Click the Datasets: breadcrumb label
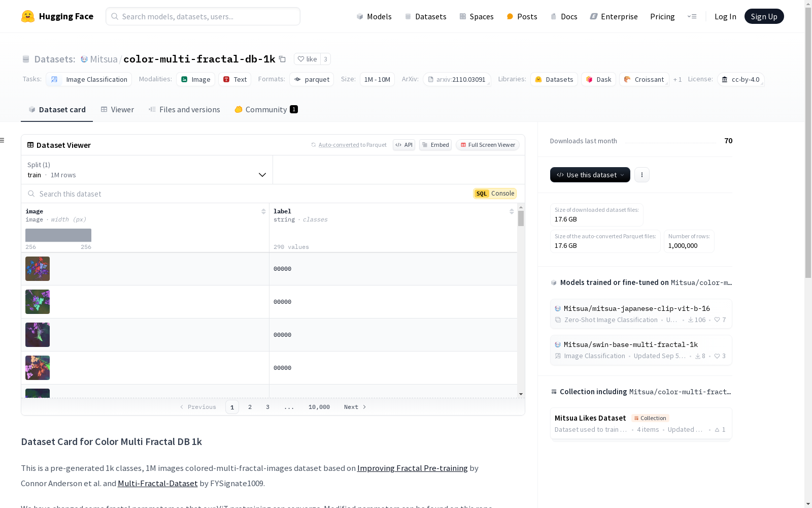The image size is (812, 508). point(55,59)
